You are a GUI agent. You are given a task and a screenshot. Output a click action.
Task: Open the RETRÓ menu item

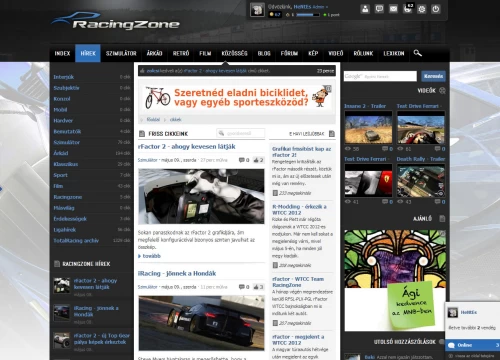click(x=181, y=53)
